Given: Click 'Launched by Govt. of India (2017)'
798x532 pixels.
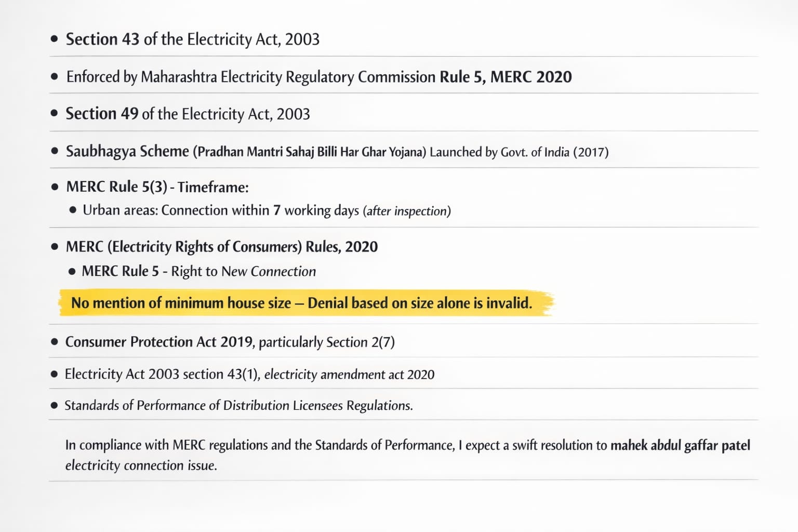Looking at the screenshot, I should coord(519,152).
